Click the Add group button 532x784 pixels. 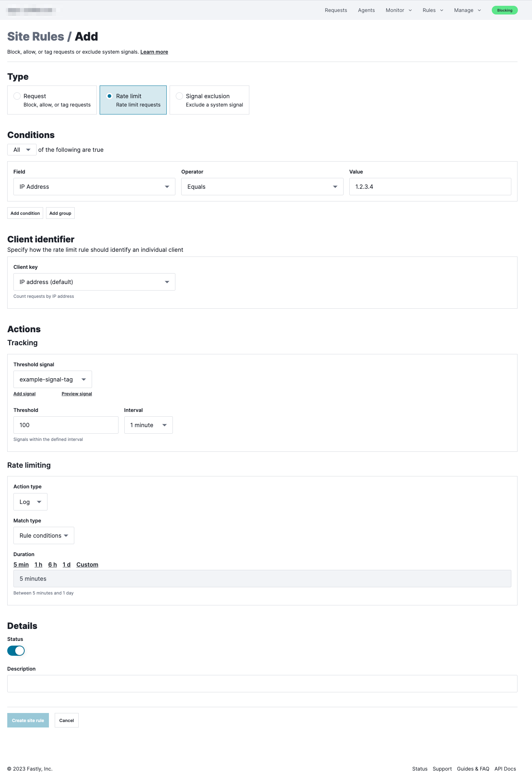pyautogui.click(x=60, y=213)
